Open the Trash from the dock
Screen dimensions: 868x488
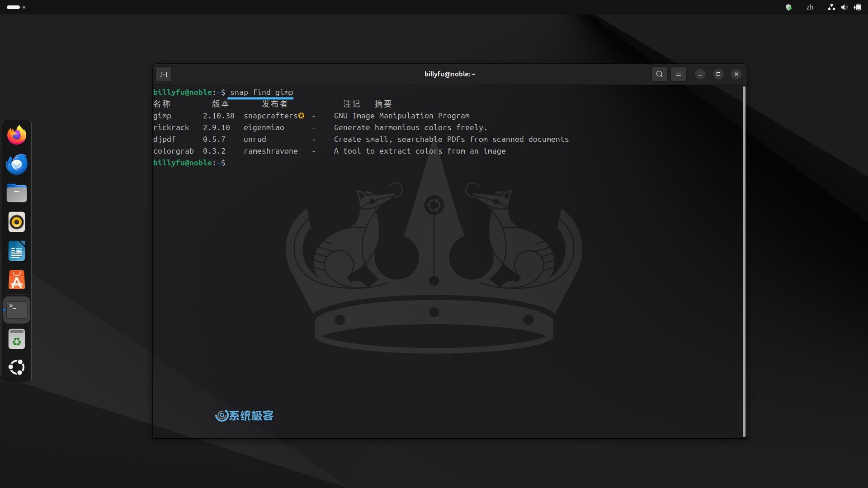coord(17,339)
